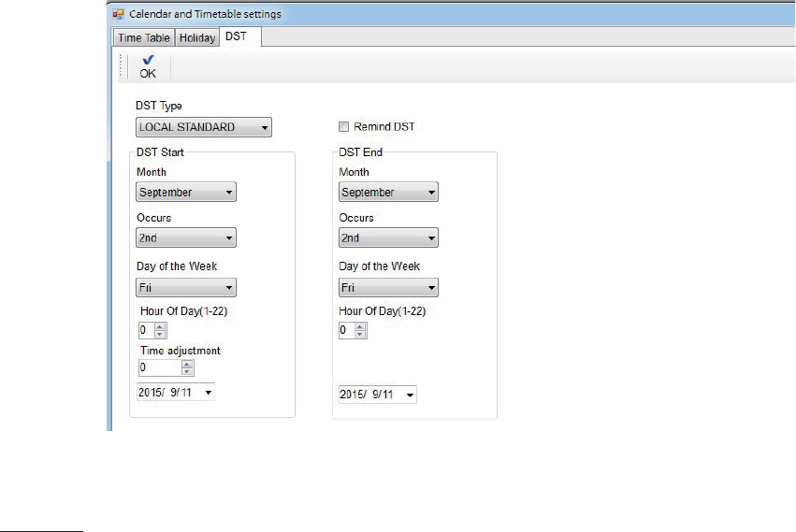This screenshot has height=532, width=796.
Task: Increase DST End Hour Of Day value
Action: tap(360, 327)
